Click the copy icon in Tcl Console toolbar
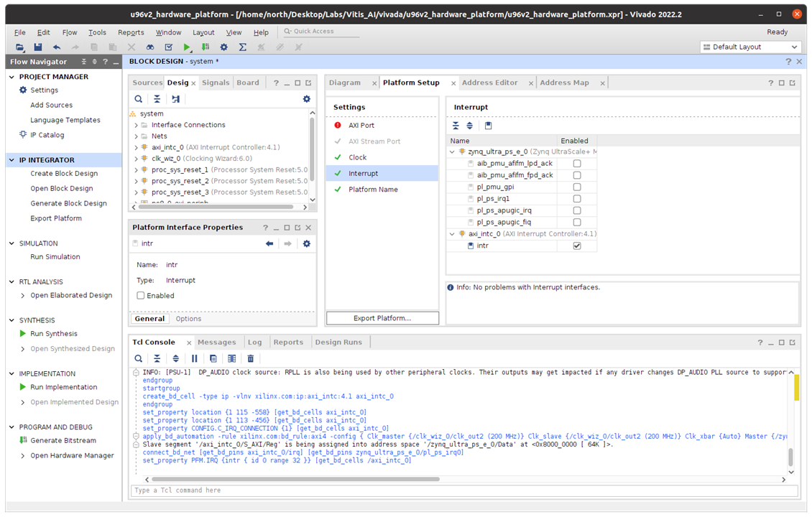The image size is (812, 517). click(x=213, y=358)
